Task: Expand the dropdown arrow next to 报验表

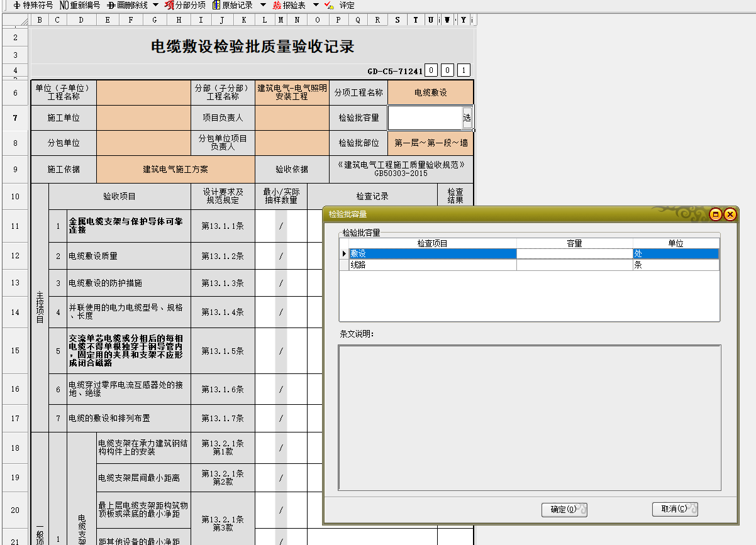Action: [x=316, y=5]
